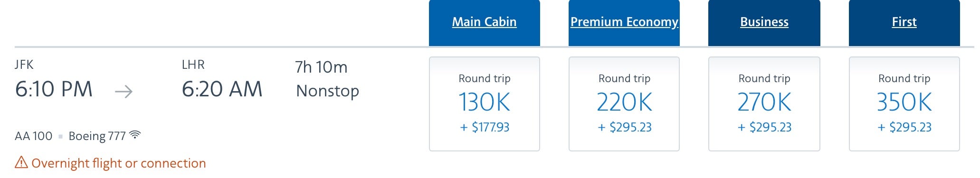
Task: Click the + $295.23 fee under First
Action: point(904,127)
